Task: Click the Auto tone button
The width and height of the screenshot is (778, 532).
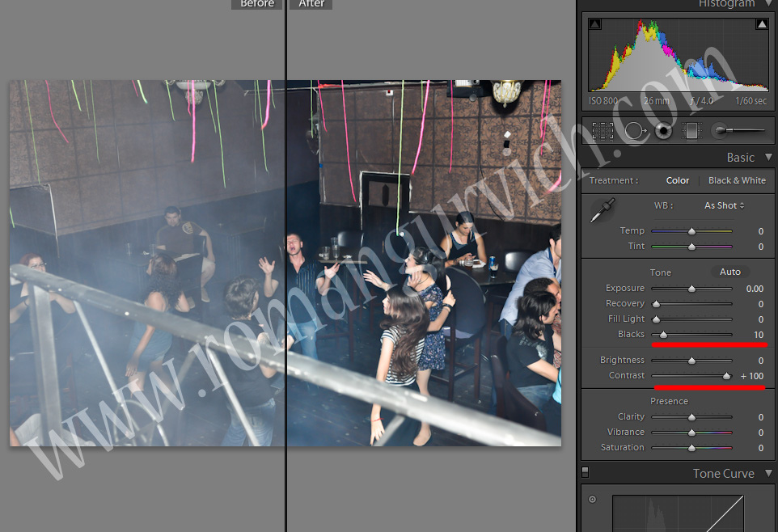Action: click(730, 272)
